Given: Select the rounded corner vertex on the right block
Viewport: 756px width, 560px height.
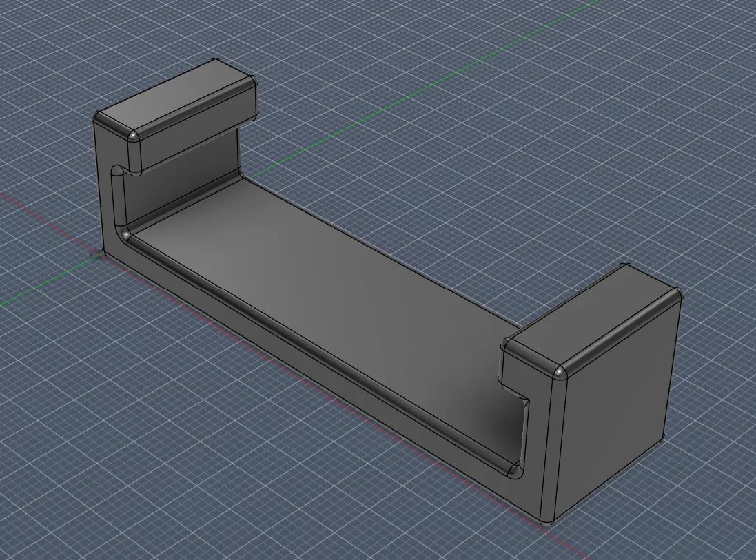Looking at the screenshot, I should (x=560, y=373).
